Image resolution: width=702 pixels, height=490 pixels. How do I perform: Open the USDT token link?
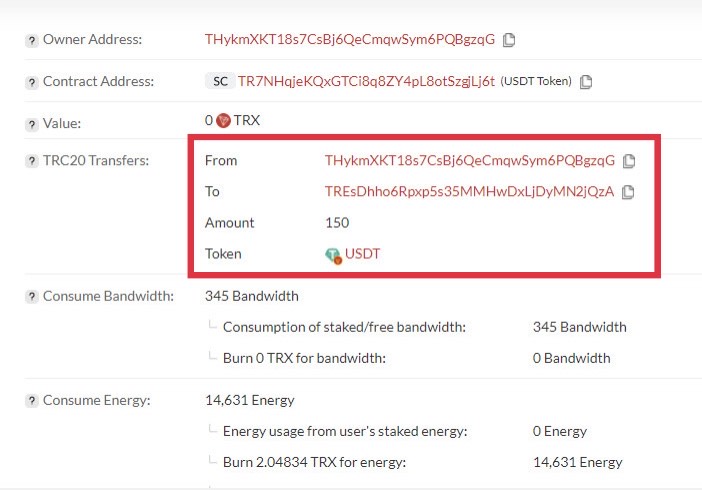pos(362,254)
